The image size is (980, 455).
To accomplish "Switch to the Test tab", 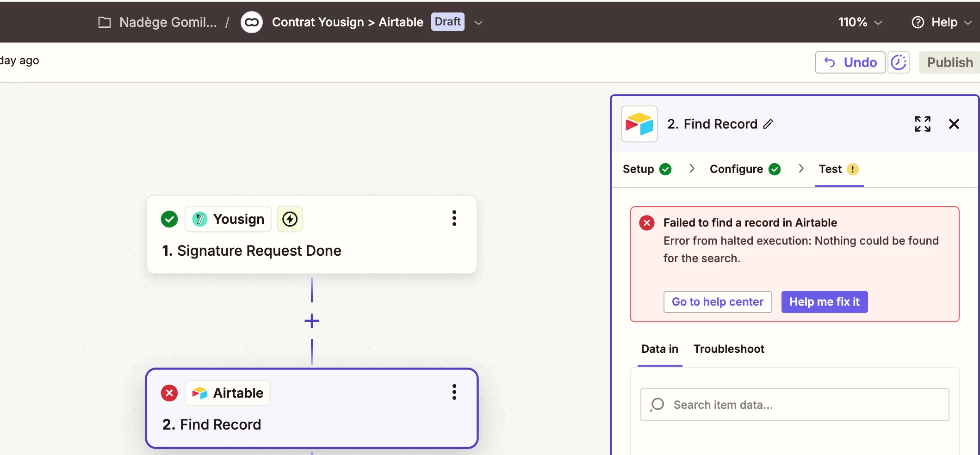I will (x=839, y=169).
